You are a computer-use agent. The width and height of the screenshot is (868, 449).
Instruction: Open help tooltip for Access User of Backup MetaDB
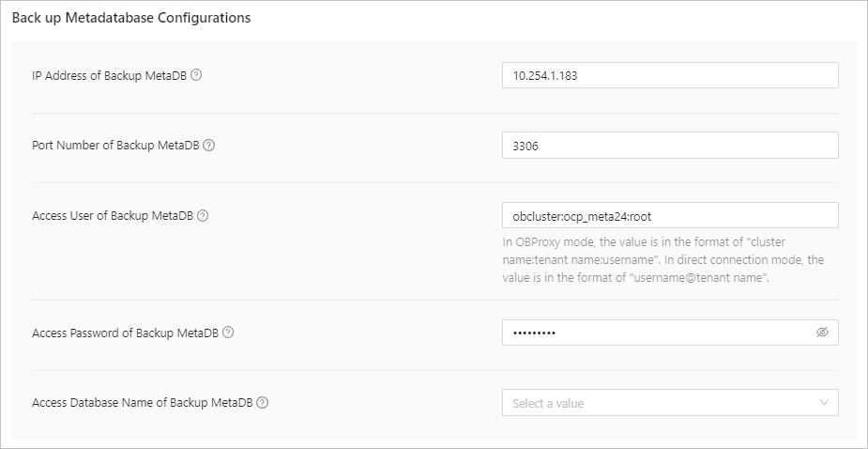(203, 215)
